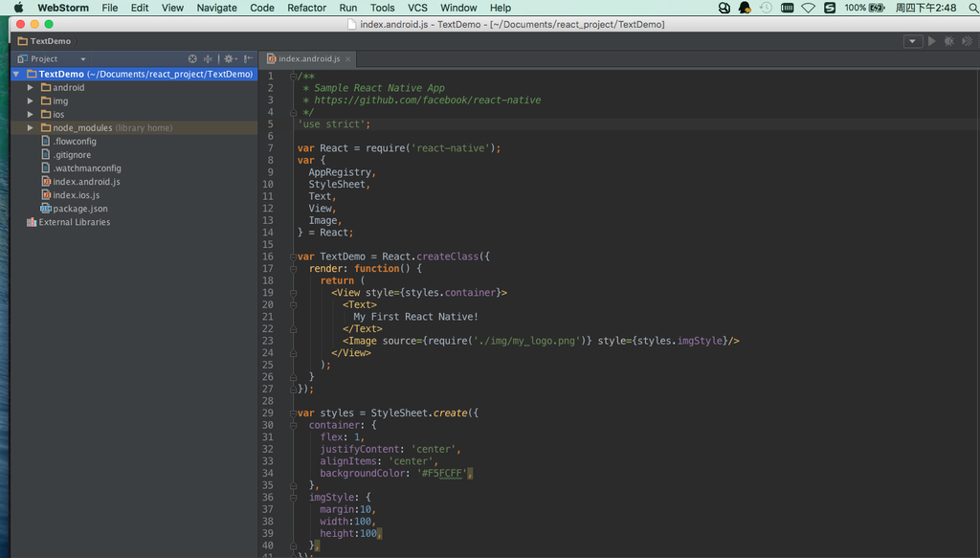Click the 'use strict' text on line 5
The width and height of the screenshot is (980, 558).
[x=331, y=124]
